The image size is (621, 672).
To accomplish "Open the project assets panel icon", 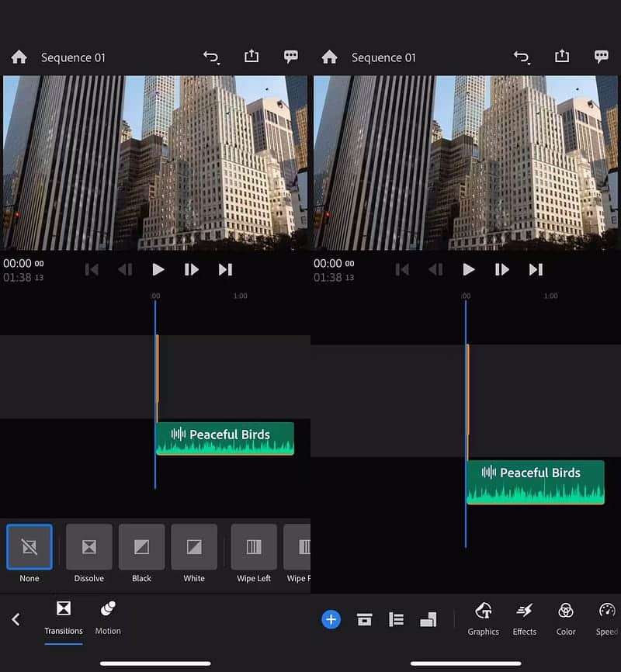I will pos(365,619).
